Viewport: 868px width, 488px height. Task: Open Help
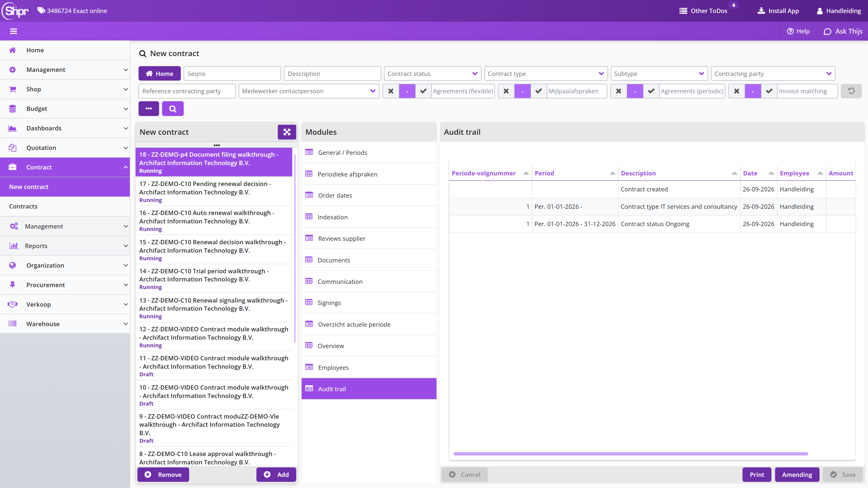(x=798, y=31)
